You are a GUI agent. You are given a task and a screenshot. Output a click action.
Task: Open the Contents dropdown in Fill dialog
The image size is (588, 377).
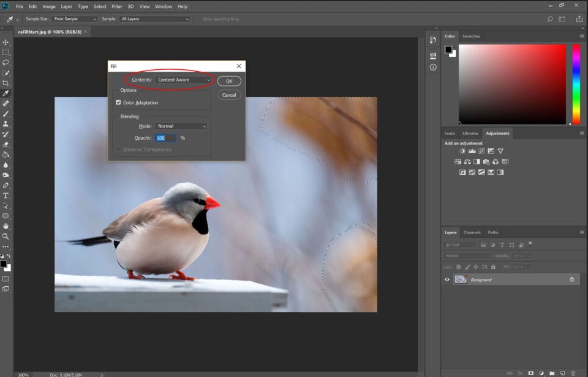[x=183, y=80]
